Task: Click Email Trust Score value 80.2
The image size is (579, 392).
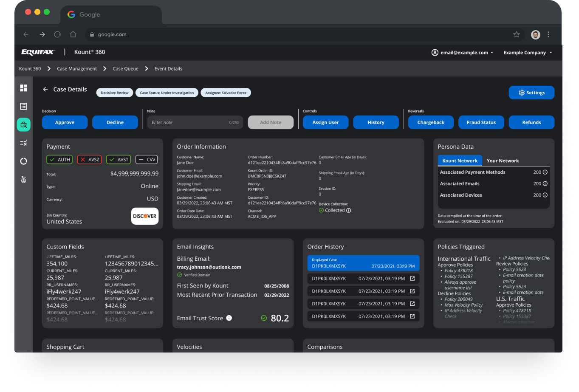Action: point(280,318)
